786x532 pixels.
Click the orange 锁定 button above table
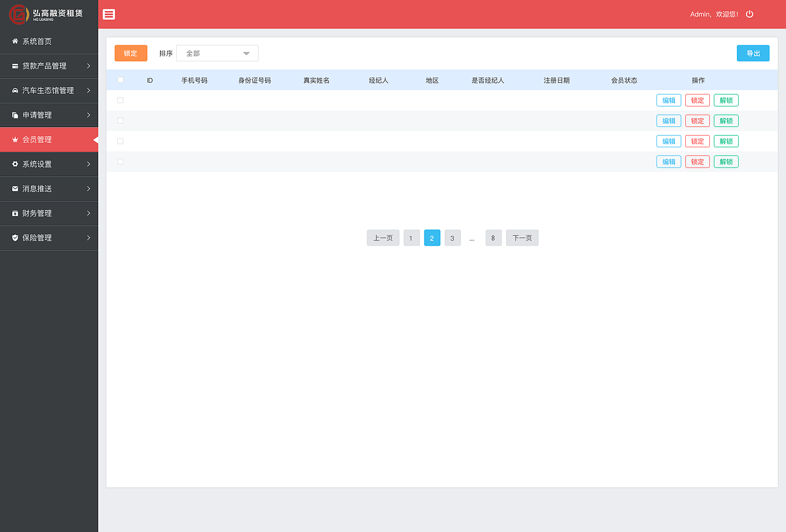131,53
